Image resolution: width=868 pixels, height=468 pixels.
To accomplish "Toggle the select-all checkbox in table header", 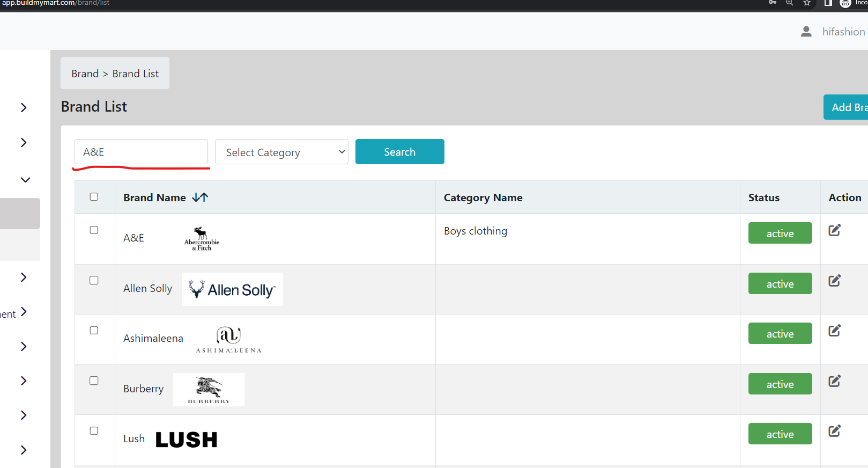I will (x=94, y=197).
